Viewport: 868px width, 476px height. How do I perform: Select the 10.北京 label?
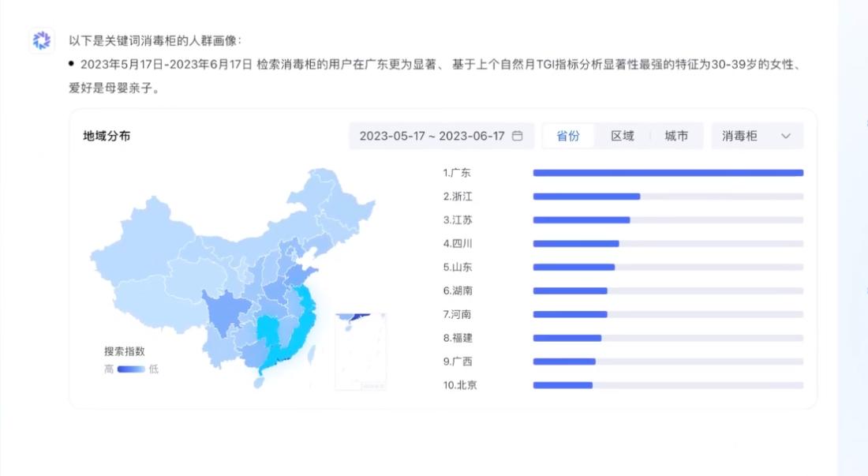coord(460,385)
